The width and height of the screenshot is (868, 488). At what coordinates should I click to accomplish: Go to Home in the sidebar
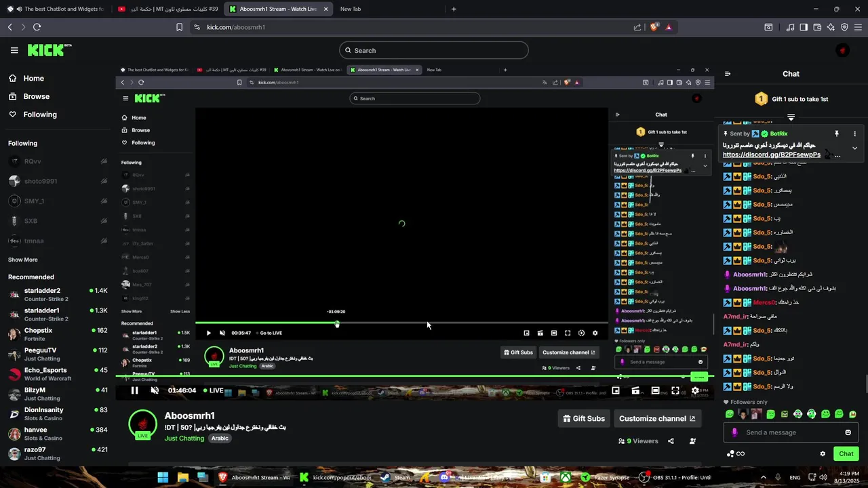27,79
